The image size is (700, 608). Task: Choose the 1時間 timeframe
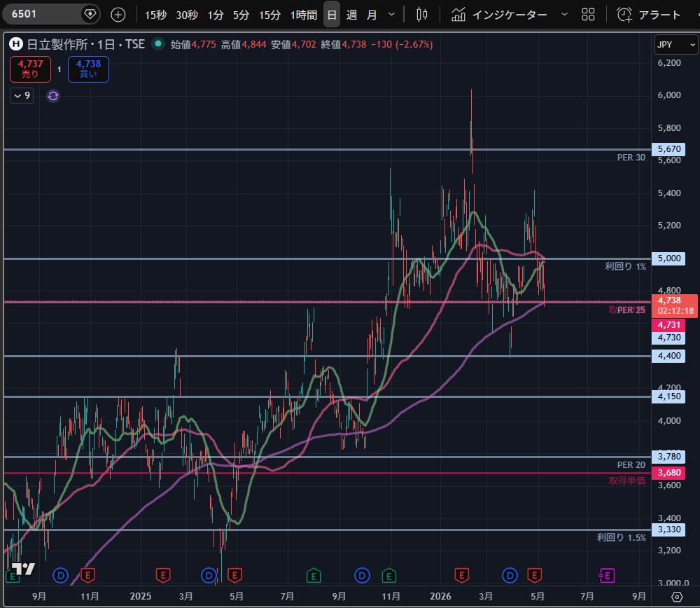point(304,15)
